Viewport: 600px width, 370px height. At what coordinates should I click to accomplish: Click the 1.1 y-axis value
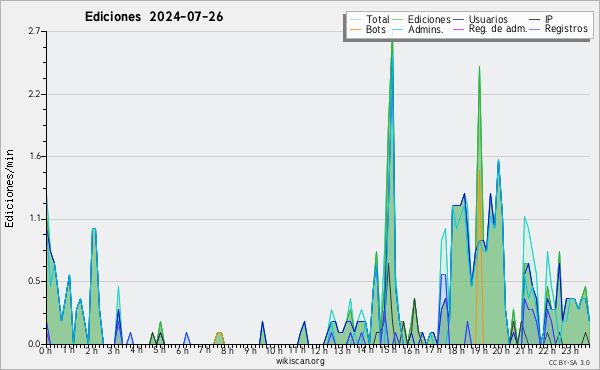[34, 219]
